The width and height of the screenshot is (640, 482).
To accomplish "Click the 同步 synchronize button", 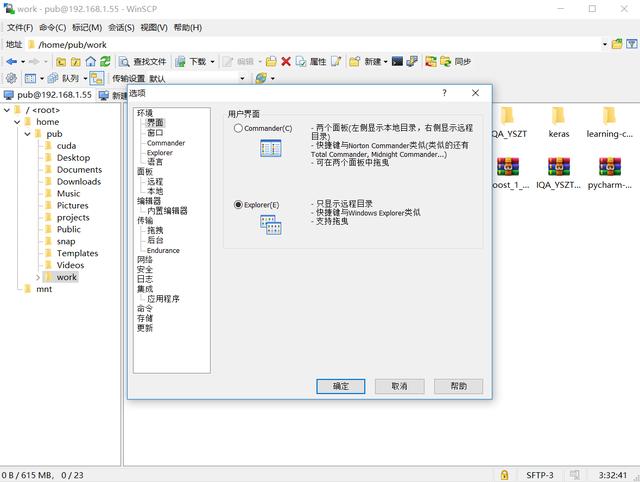I will [456, 62].
